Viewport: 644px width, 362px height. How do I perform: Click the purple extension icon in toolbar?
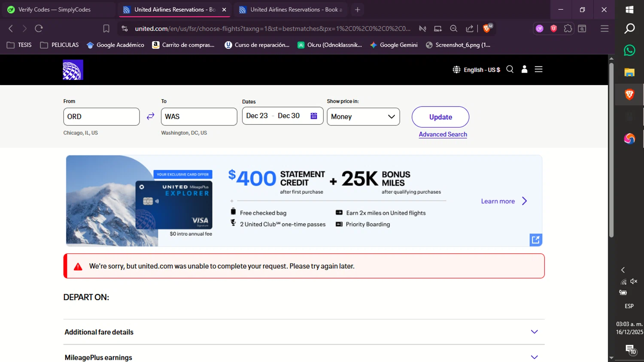540,28
